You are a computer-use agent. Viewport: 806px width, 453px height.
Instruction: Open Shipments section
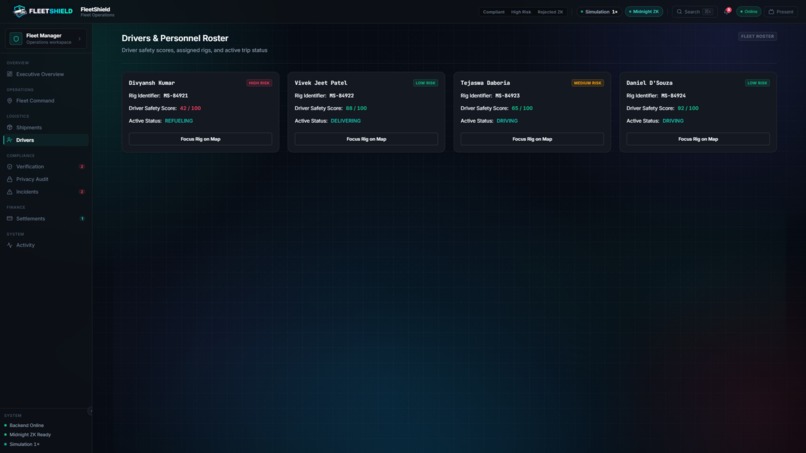click(x=46, y=128)
